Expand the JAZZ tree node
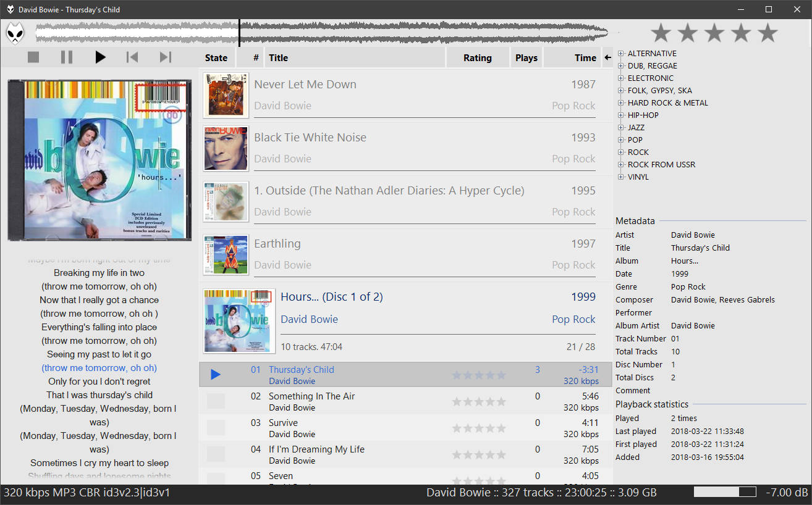 pos(621,128)
